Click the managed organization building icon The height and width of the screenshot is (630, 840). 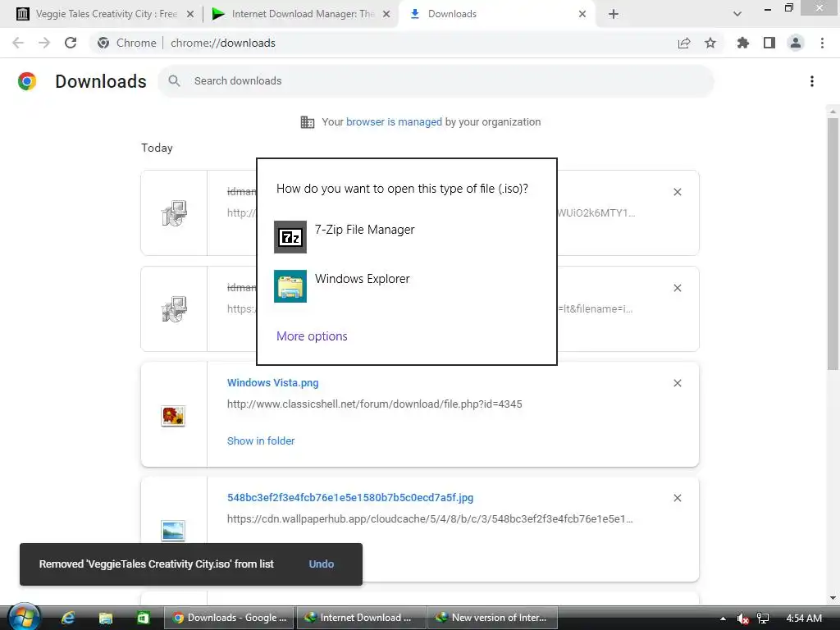point(308,122)
